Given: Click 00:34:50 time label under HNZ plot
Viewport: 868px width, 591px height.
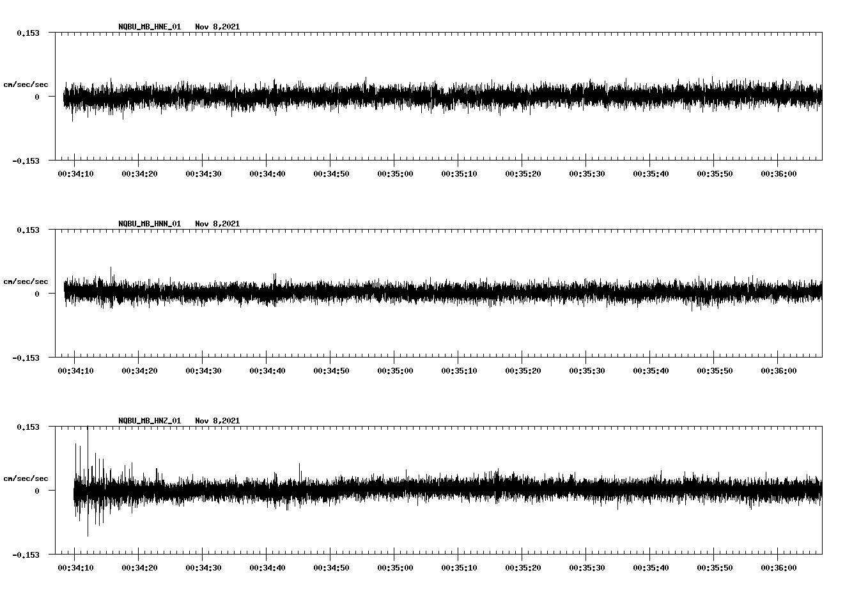Looking at the screenshot, I should pos(331,568).
